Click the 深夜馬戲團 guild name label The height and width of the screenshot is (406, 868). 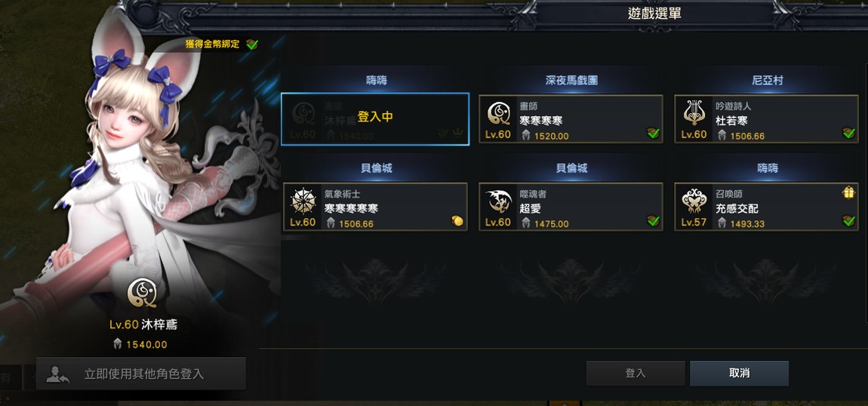coord(571,80)
